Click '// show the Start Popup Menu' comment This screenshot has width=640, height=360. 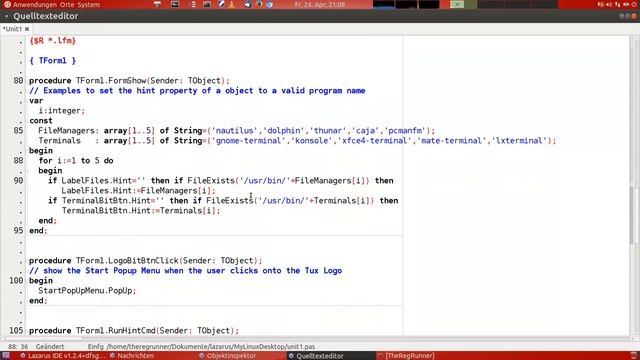click(185, 271)
